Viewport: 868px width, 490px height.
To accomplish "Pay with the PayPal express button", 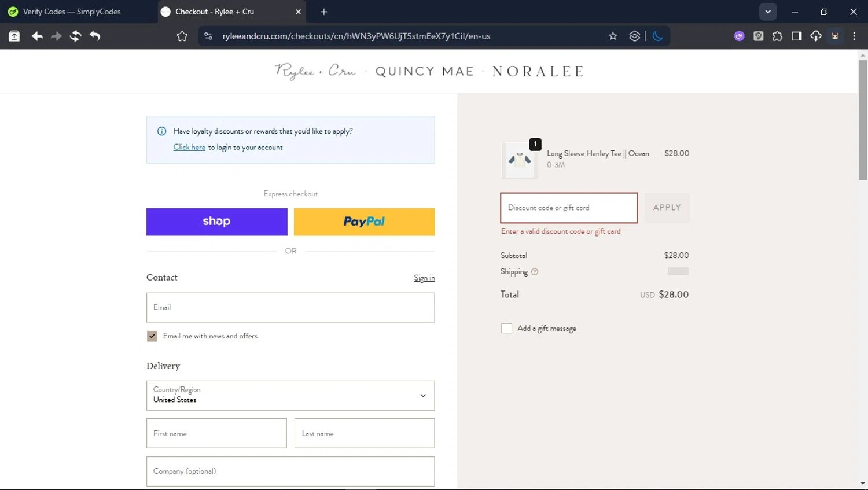I will click(365, 222).
